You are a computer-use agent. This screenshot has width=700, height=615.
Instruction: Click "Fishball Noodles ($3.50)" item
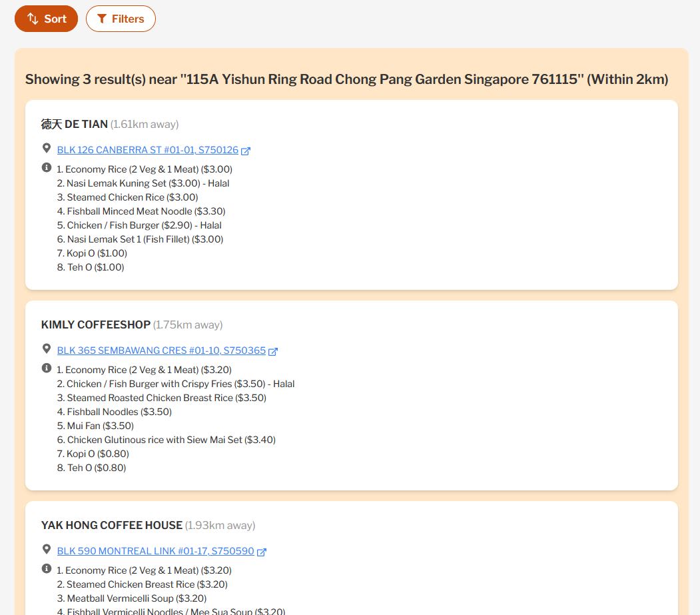115,412
